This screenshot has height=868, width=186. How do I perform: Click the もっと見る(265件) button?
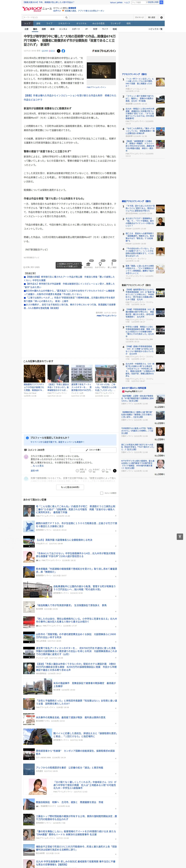[x=70, y=487]
